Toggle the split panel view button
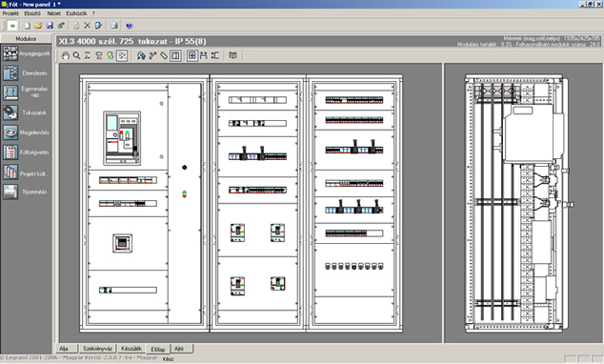This screenshot has width=604, height=364. point(175,56)
